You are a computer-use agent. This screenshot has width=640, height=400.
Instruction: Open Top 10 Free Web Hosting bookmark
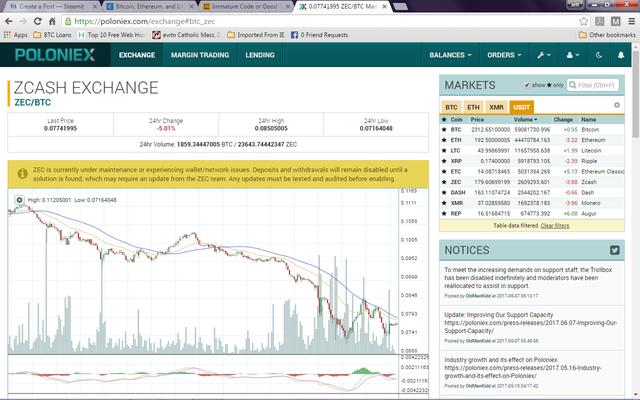pos(111,35)
